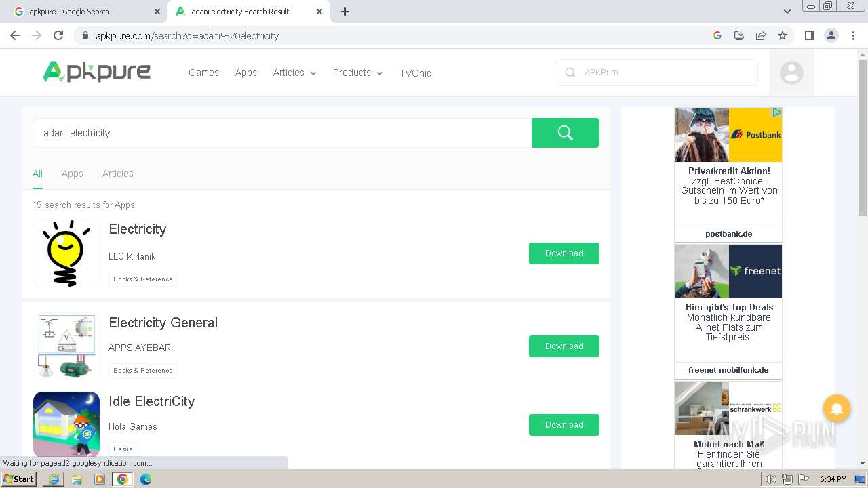Open the schrankwerk Möbel ad
This screenshot has height=488, width=868.
[728, 424]
